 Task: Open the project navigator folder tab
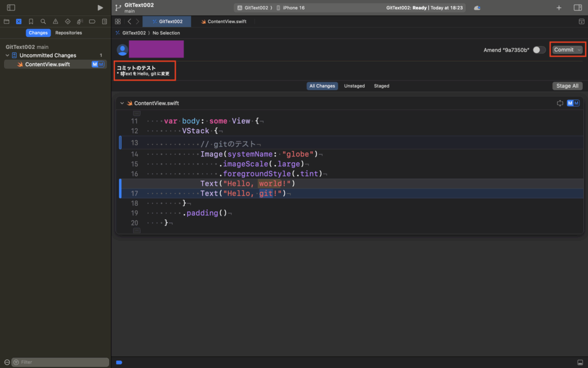tap(6, 21)
